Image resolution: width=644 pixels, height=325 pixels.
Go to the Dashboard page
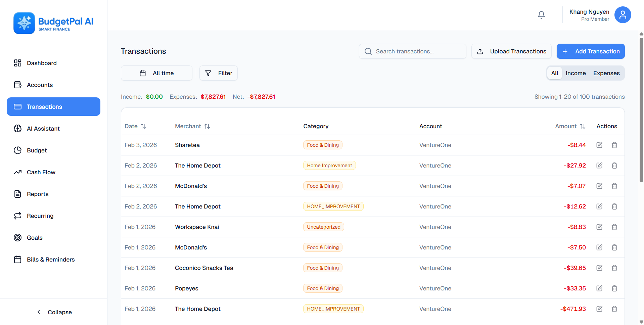(x=42, y=63)
